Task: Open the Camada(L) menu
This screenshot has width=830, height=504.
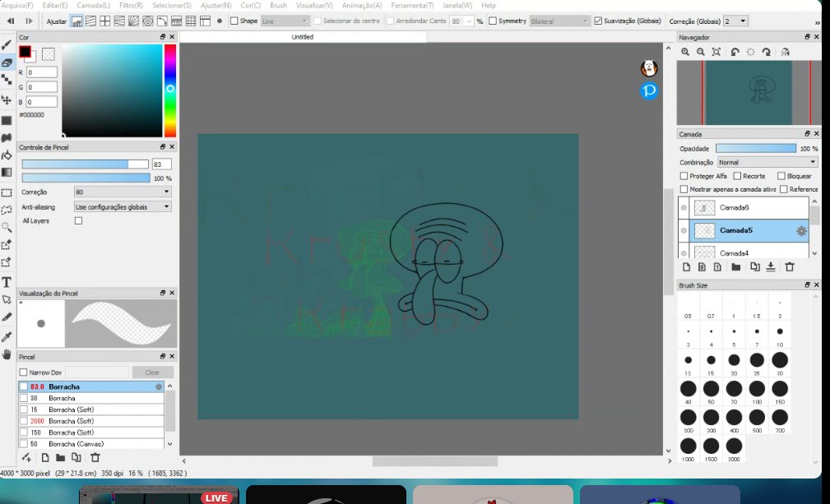Action: [x=93, y=5]
